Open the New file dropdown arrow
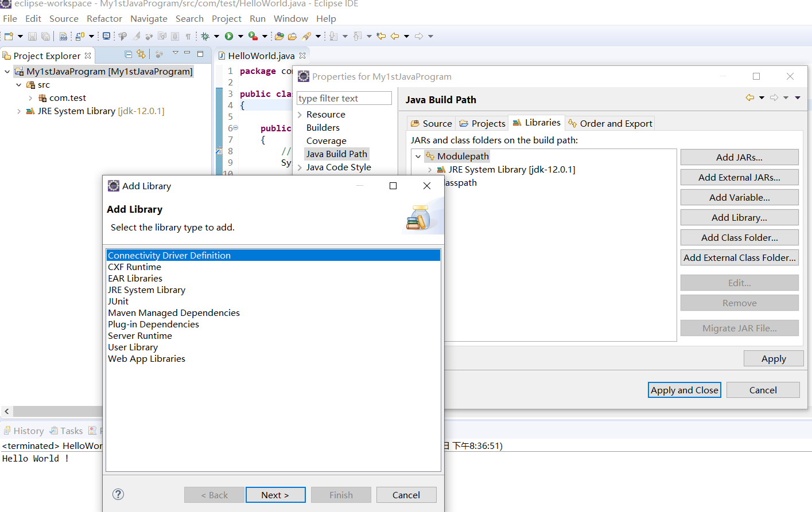The width and height of the screenshot is (812, 512). (20, 36)
